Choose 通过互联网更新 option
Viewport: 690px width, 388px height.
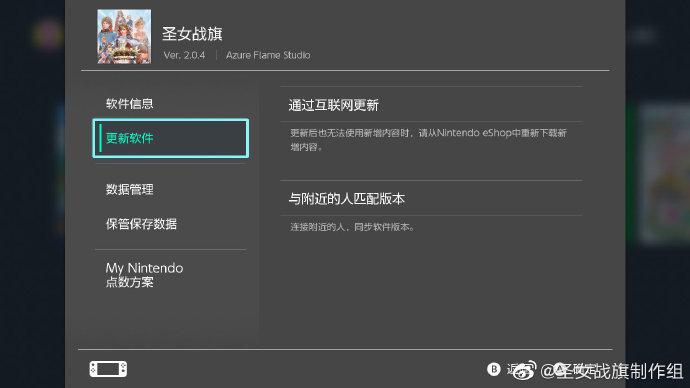coord(431,105)
